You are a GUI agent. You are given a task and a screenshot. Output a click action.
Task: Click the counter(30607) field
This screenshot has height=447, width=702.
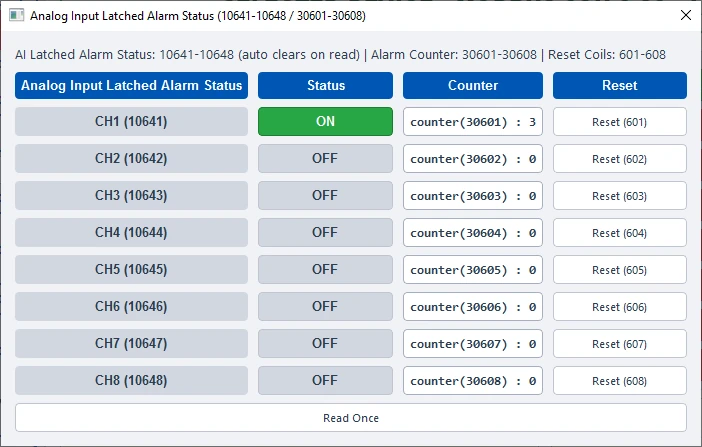click(x=473, y=344)
